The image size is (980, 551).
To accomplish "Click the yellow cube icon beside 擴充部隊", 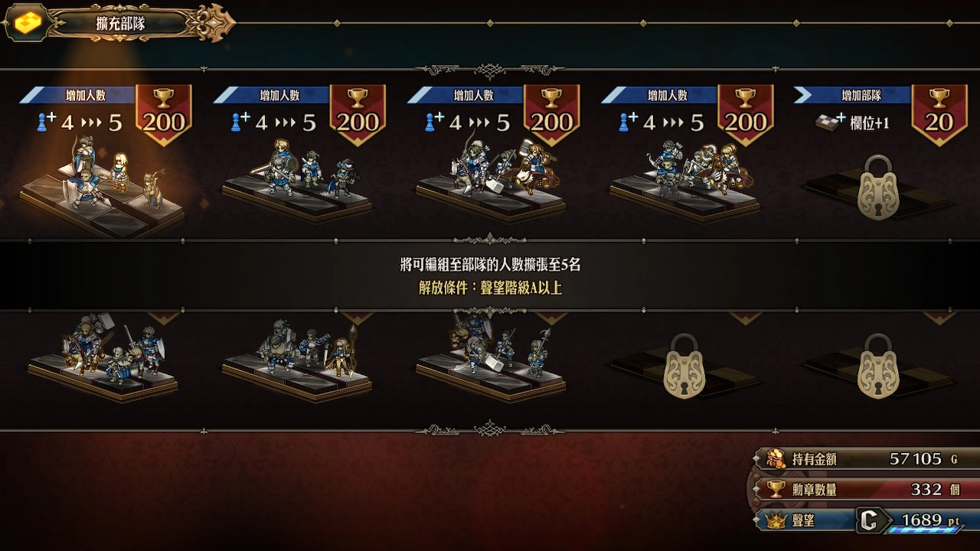I will 28,23.
